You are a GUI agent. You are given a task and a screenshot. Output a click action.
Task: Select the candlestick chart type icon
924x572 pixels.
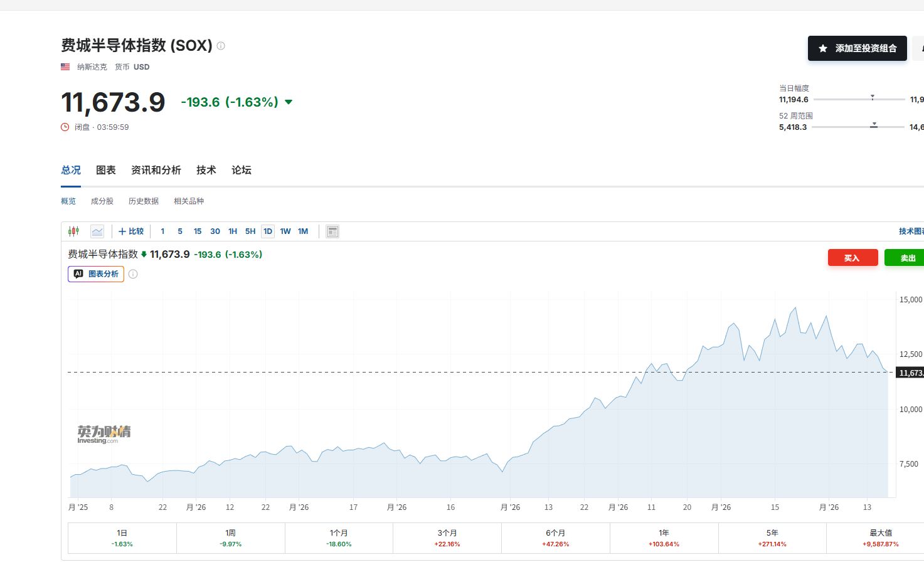pos(73,231)
